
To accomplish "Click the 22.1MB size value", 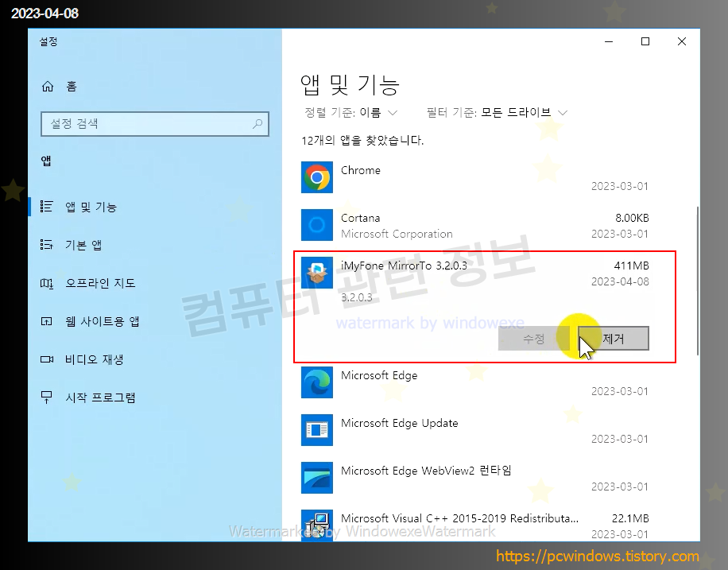I will click(630, 518).
